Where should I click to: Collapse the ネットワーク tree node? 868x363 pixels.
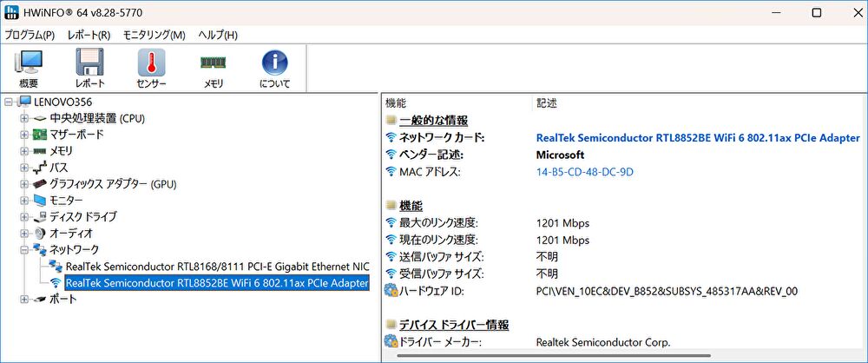[24, 250]
